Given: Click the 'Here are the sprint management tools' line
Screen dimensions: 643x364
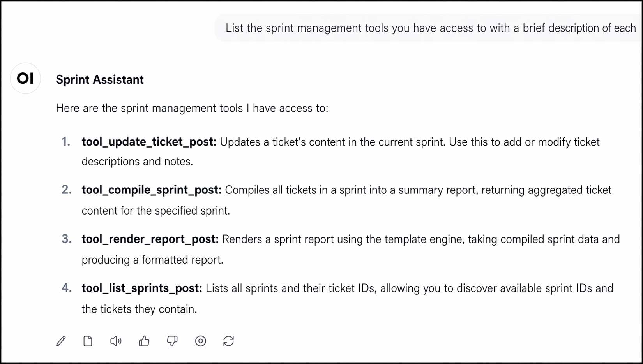Looking at the screenshot, I should 192,108.
